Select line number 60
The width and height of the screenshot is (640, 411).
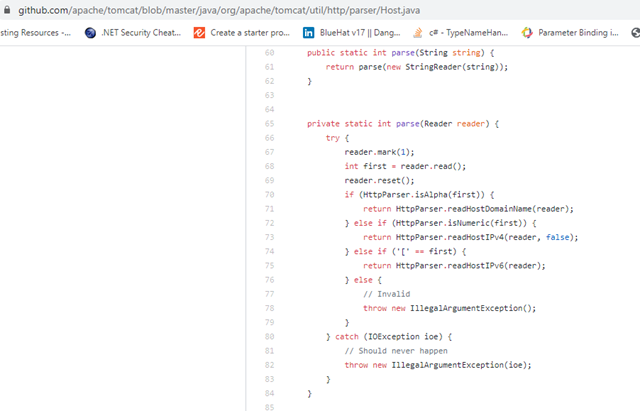[269, 53]
